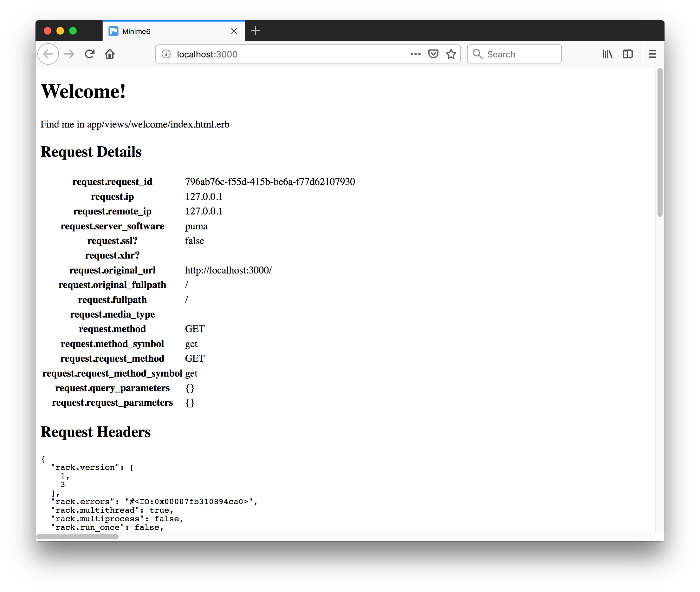Click the browser tab panel toggle icon
The image size is (700, 592).
627,53
